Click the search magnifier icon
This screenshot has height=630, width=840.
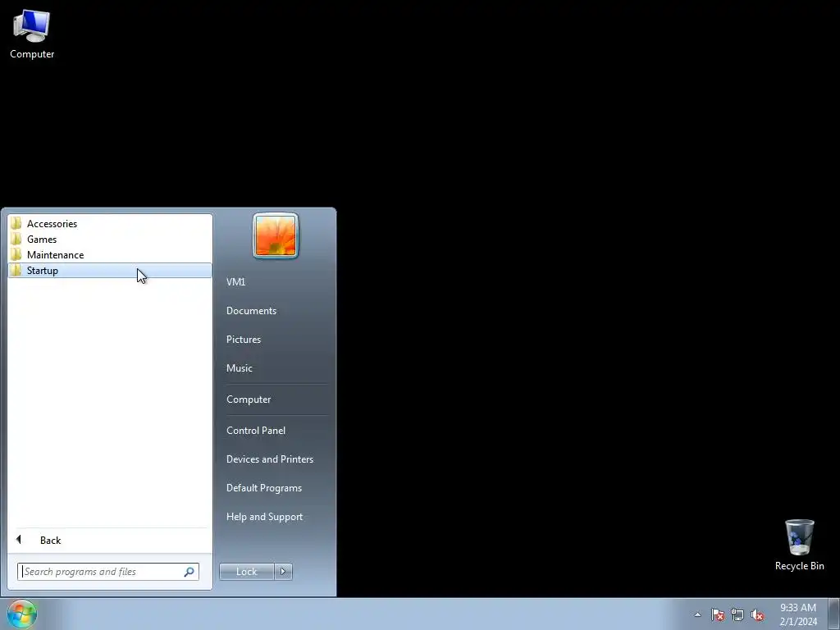(x=189, y=572)
